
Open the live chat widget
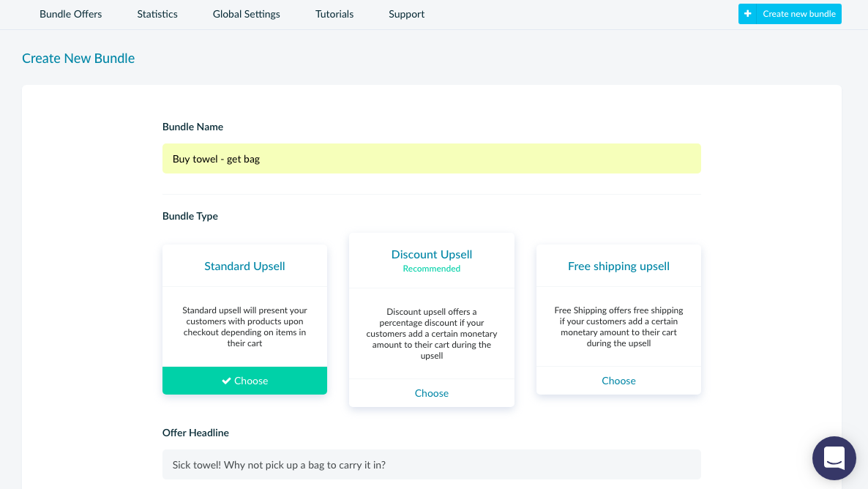(x=834, y=458)
